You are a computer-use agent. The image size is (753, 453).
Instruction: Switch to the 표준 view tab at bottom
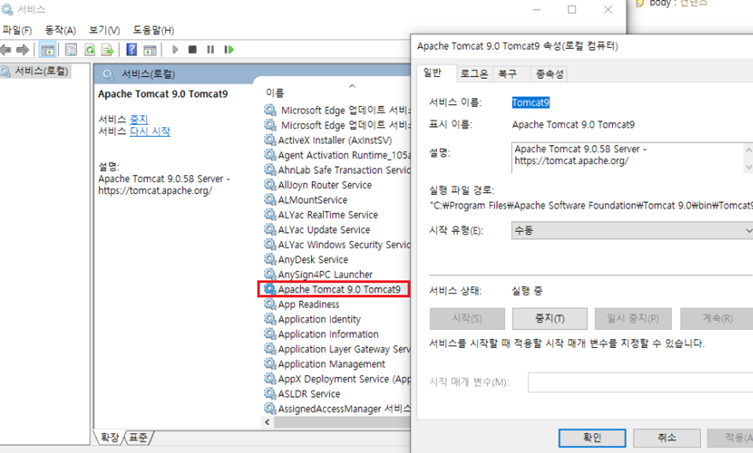(139, 437)
